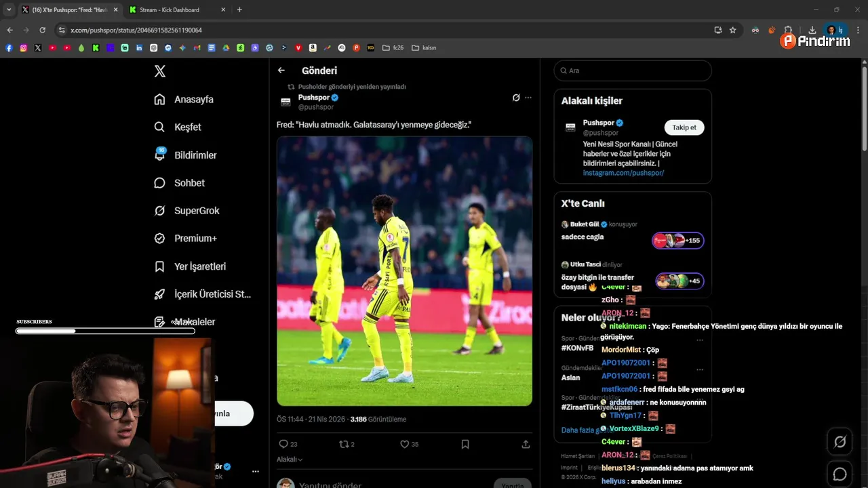868x488 pixels.
Task: Click the Grok floating button at bottom right
Action: (x=840, y=442)
